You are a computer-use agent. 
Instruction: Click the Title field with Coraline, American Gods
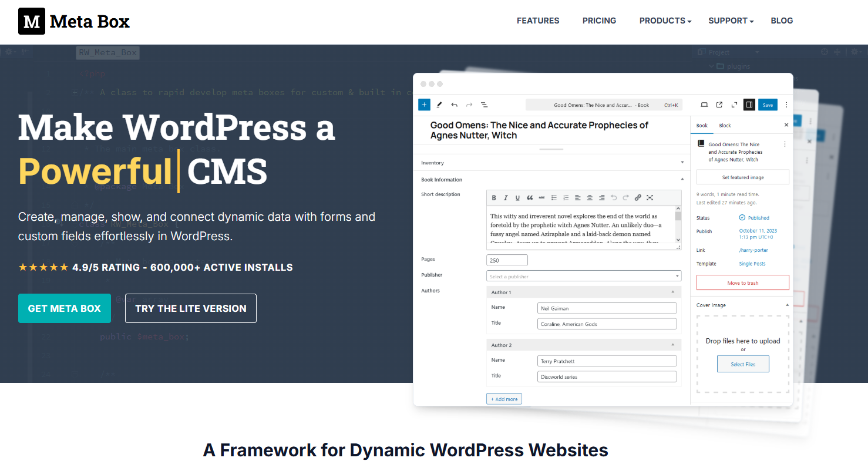point(607,324)
